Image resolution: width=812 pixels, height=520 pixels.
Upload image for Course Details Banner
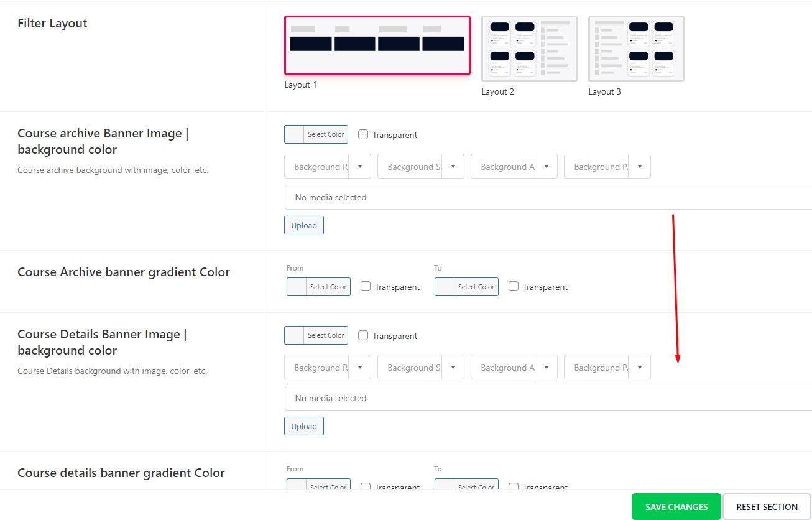(304, 426)
